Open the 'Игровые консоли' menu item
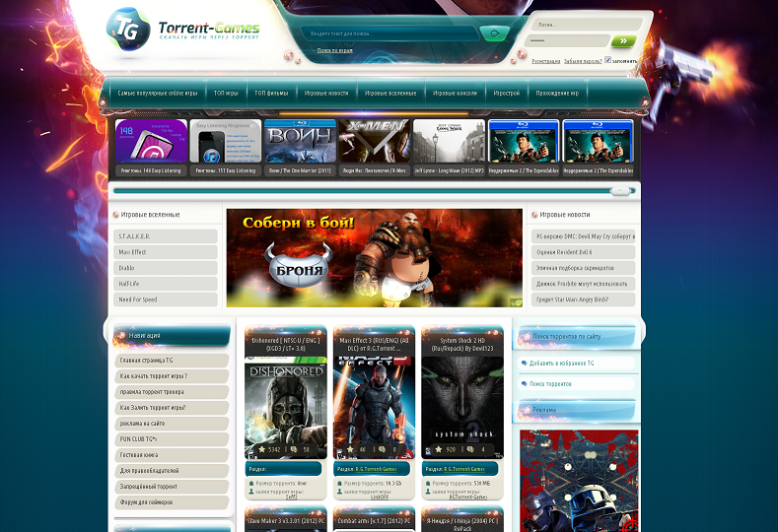778x532 pixels. (x=455, y=94)
